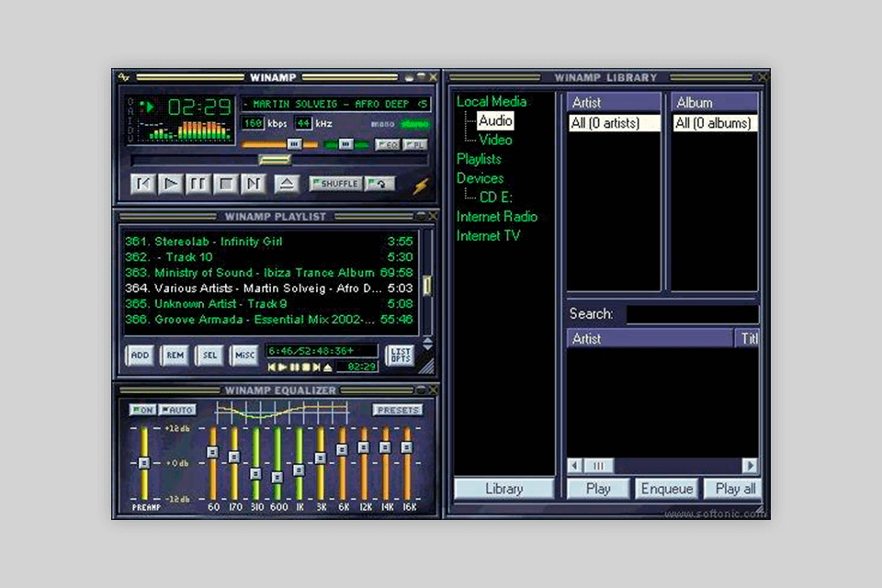This screenshot has width=882, height=588.
Task: Toggle the equalizer ON button
Action: (x=142, y=410)
